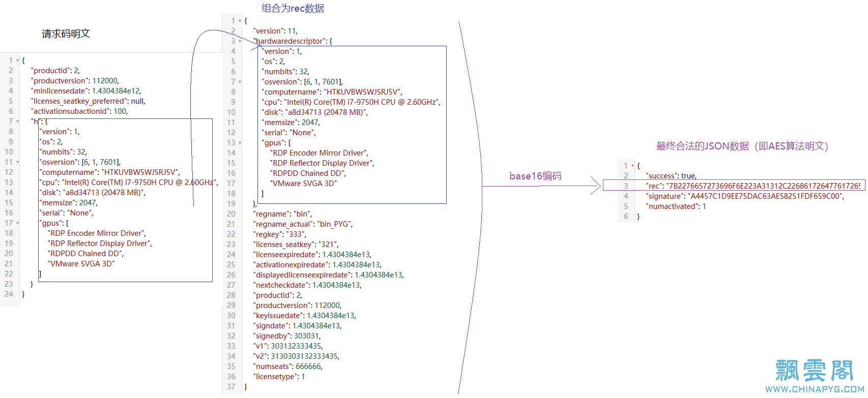Click "licenses_seatkey_preferred": null line
Image resolution: width=868 pixels, height=398 pixels.
click(88, 101)
